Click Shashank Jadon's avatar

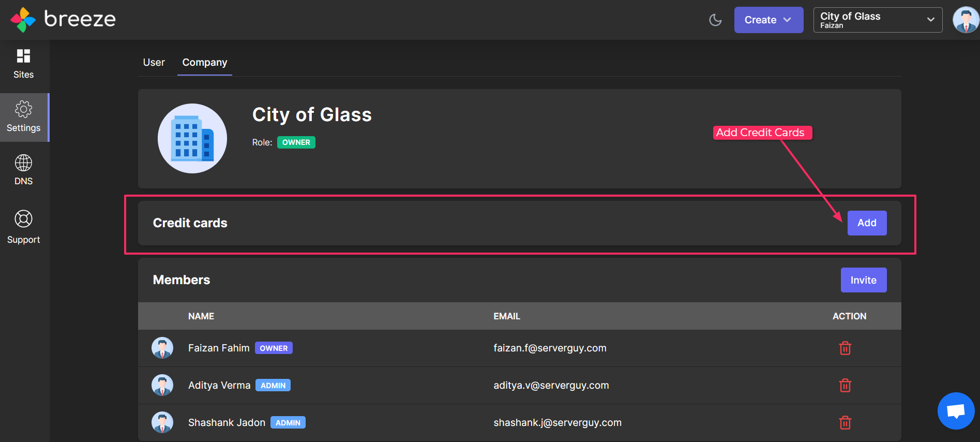click(x=162, y=422)
